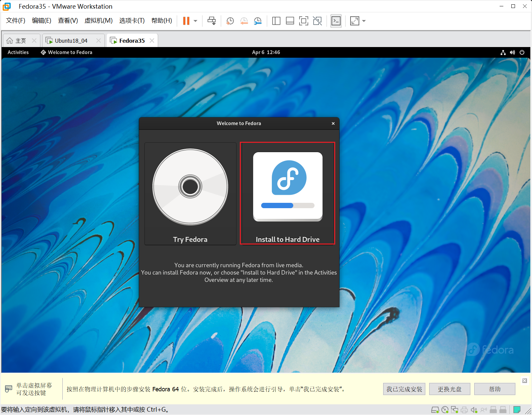
Task: Open the 选项卡(T) menu
Action: (x=132, y=21)
